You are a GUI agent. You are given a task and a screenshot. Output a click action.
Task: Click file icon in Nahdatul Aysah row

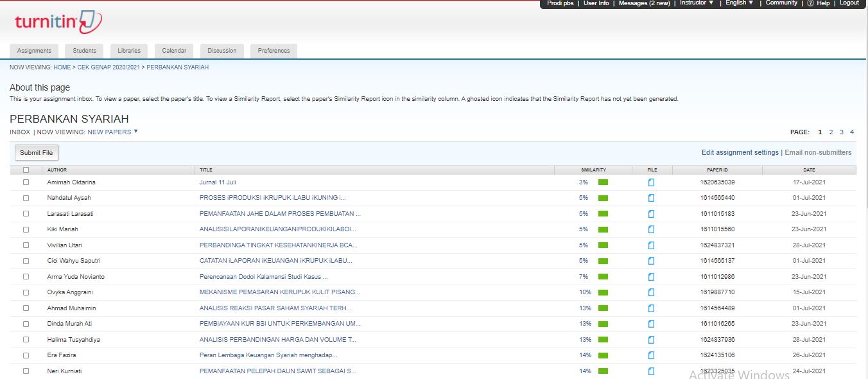coord(651,198)
